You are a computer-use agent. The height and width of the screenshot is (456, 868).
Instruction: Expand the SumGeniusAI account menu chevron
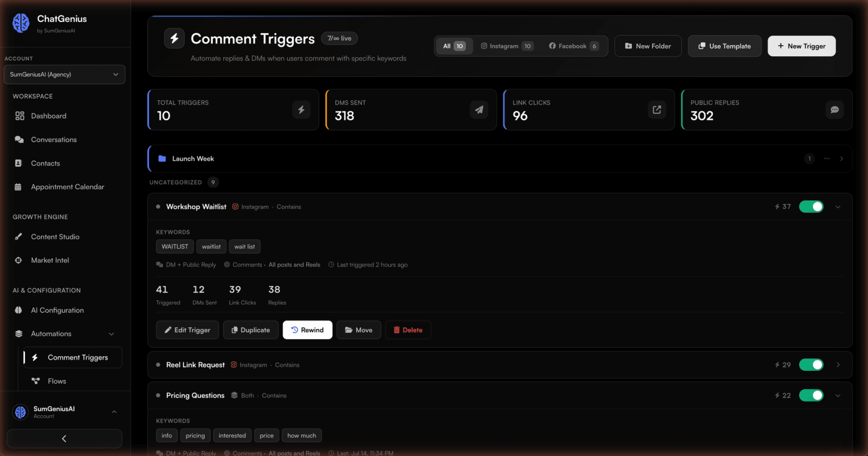point(114,412)
